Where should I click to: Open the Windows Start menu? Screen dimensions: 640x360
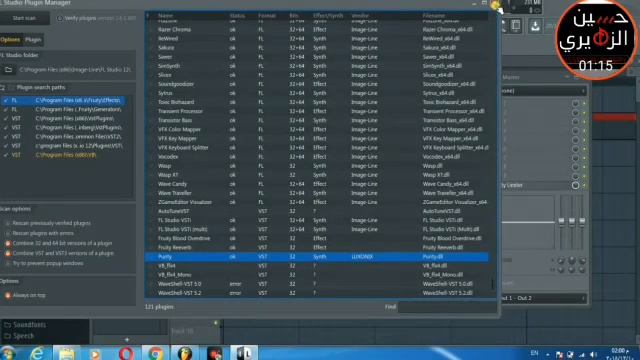point(7,353)
